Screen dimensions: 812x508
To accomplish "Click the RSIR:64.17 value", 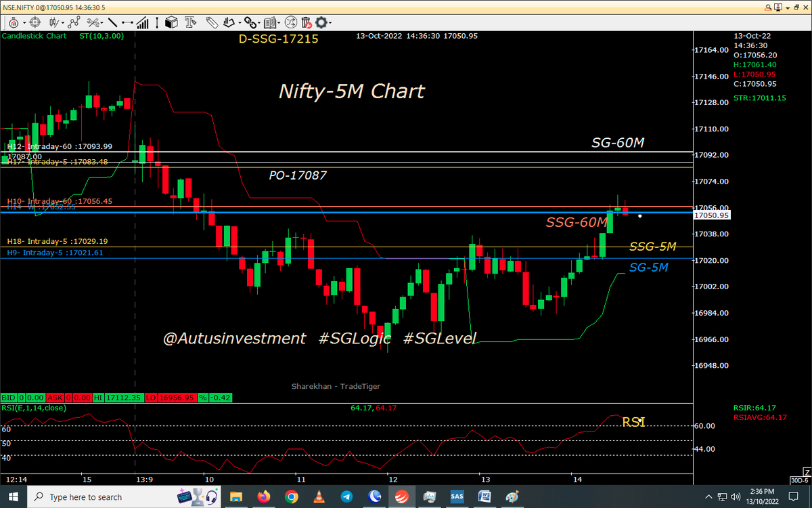I will click(x=754, y=408).
